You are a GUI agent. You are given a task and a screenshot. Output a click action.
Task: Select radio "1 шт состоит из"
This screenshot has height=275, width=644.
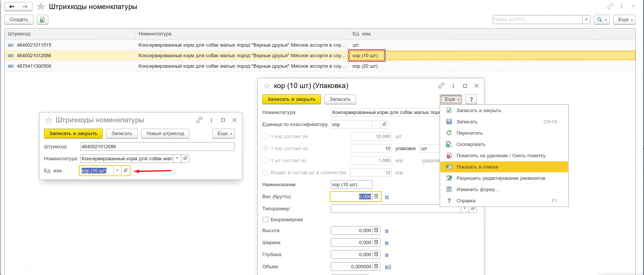[x=266, y=161]
